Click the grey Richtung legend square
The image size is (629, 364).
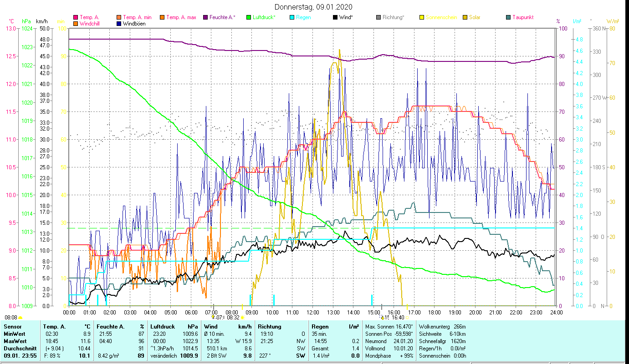coord(378,18)
